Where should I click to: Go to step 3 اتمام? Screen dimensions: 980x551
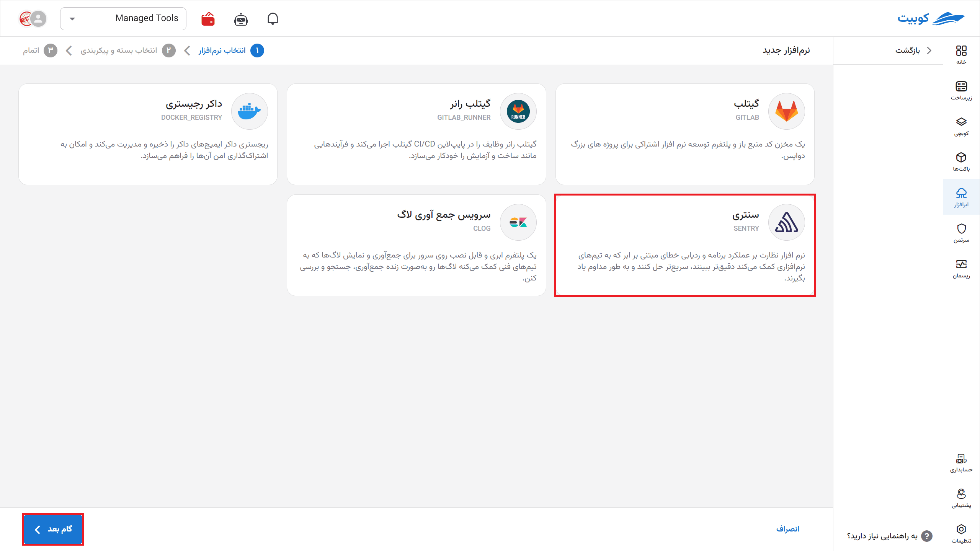(x=40, y=51)
